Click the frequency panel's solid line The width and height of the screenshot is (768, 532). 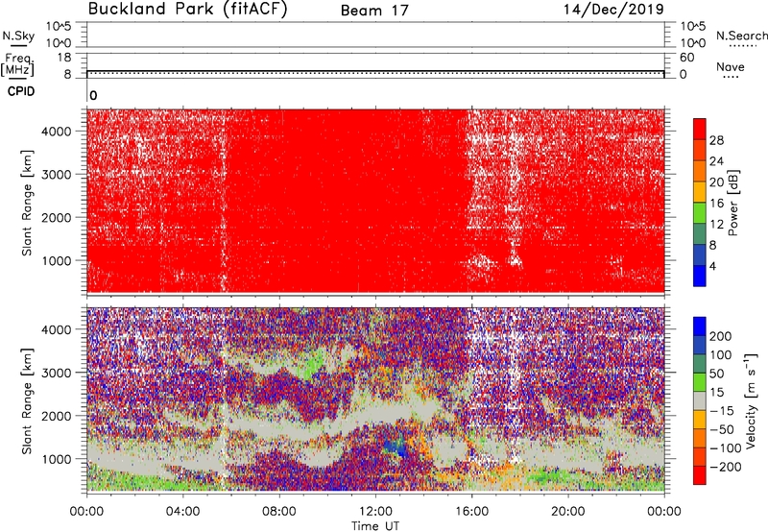click(375, 70)
